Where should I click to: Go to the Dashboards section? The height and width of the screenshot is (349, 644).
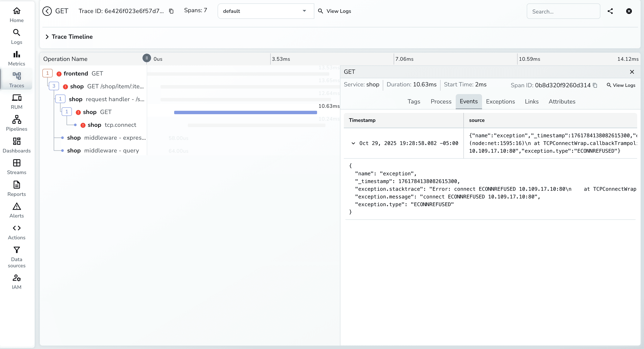(16, 145)
